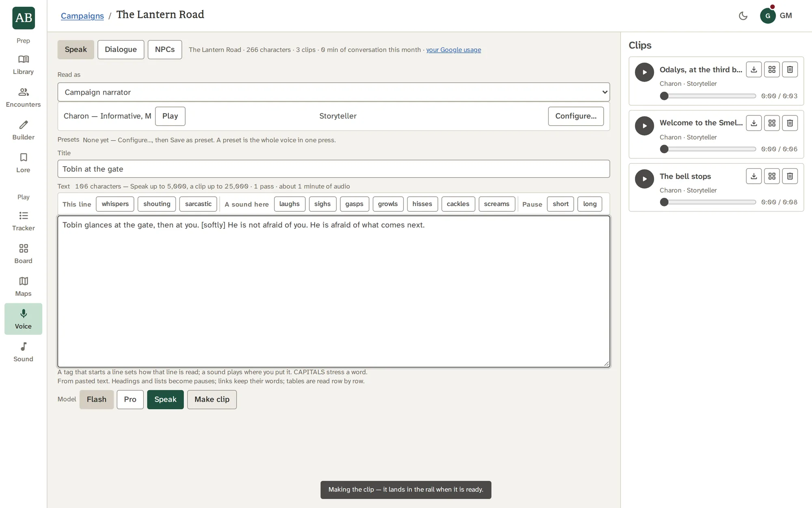Seek The bell stops progress slider
Image resolution: width=812 pixels, height=508 pixels.
708,202
